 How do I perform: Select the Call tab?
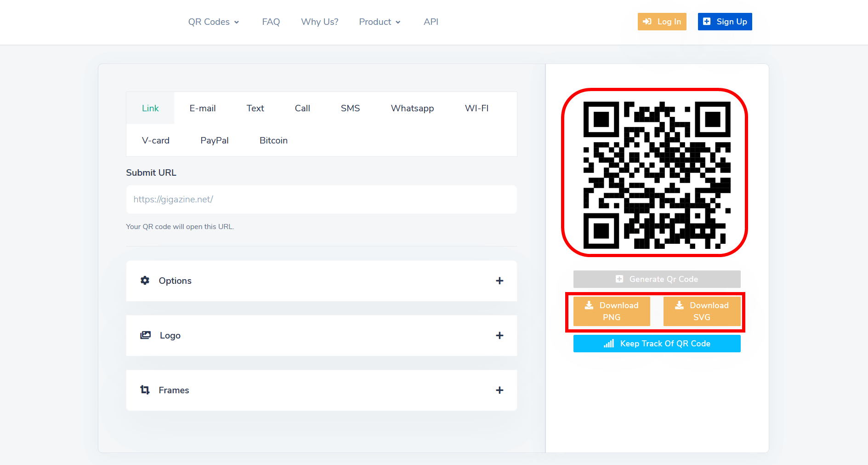pyautogui.click(x=302, y=108)
